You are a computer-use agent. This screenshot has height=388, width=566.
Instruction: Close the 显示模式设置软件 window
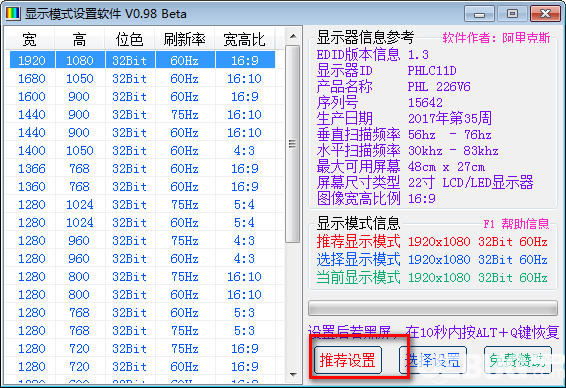(545, 14)
